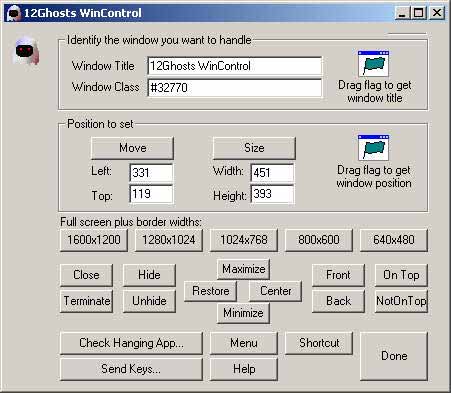Click the Done button
This screenshot has width=451, height=393.
394,356
